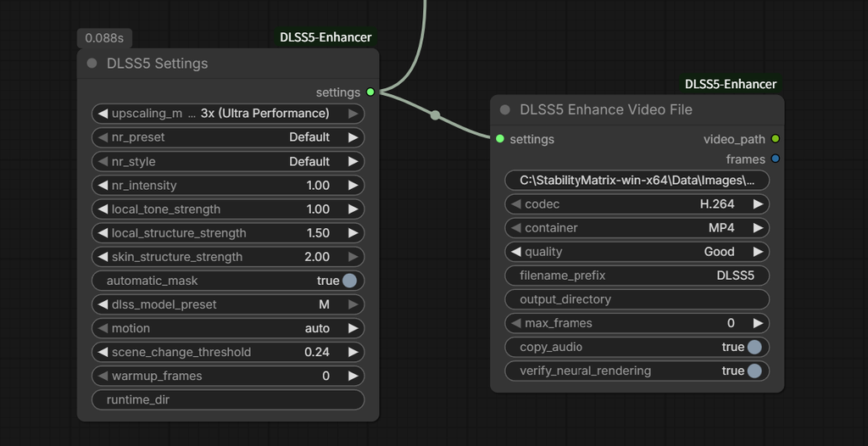Increase warmup_frames with its right arrow
Image resolution: width=868 pixels, height=446 pixels.
point(353,376)
